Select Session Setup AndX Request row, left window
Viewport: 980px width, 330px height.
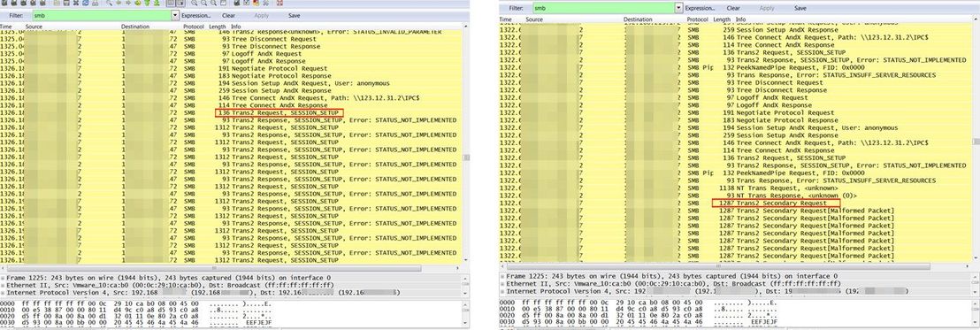click(x=231, y=83)
